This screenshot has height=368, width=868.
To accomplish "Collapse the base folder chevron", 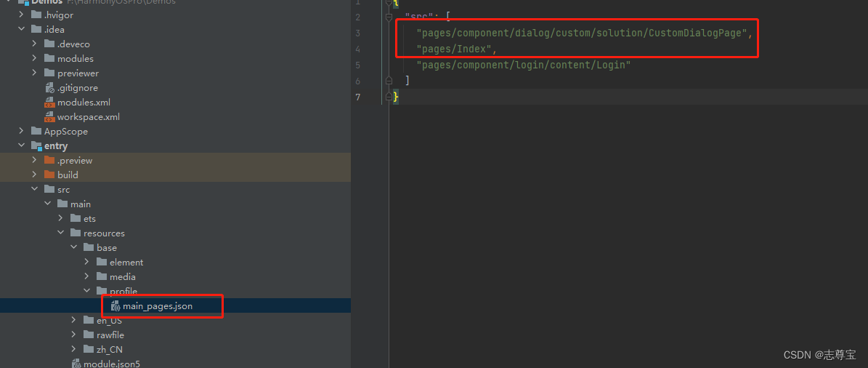I will coord(73,247).
